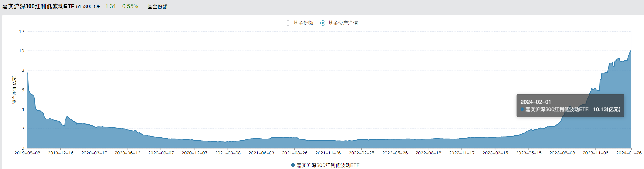Click the final data point at chart's right end
This screenshot has width=644, height=169.
(631, 50)
